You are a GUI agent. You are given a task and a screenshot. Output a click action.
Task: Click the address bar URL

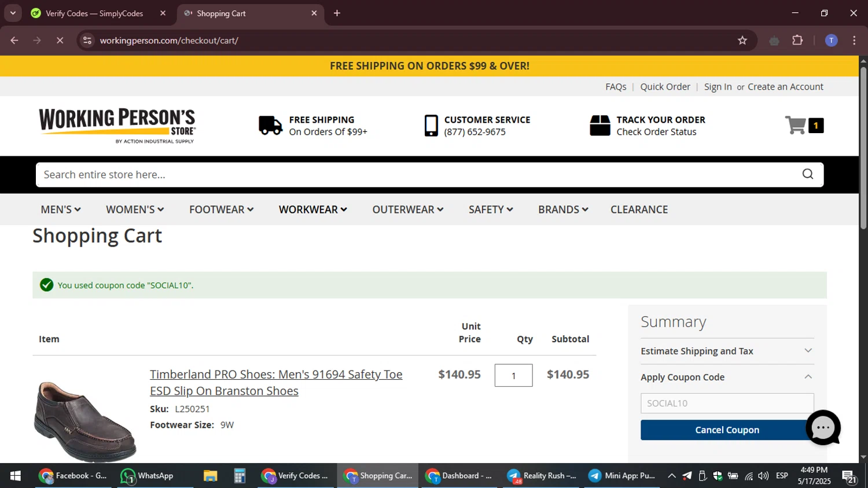tap(169, 41)
